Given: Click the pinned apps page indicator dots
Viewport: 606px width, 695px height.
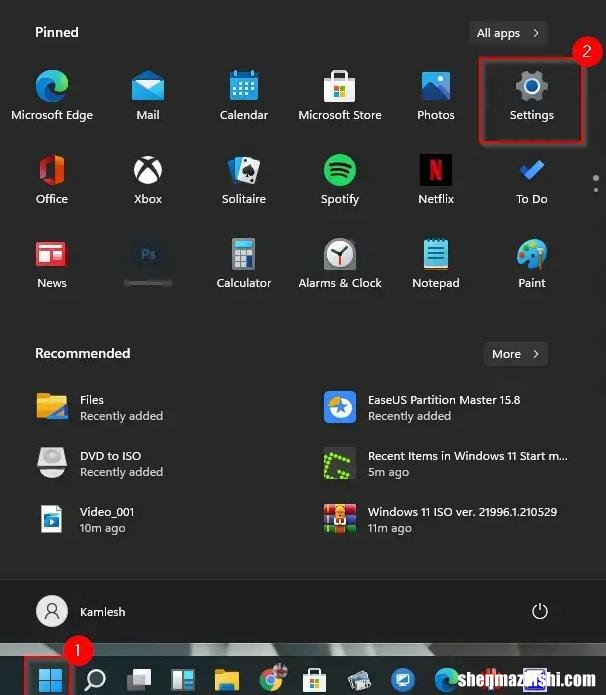Looking at the screenshot, I should click(x=596, y=184).
